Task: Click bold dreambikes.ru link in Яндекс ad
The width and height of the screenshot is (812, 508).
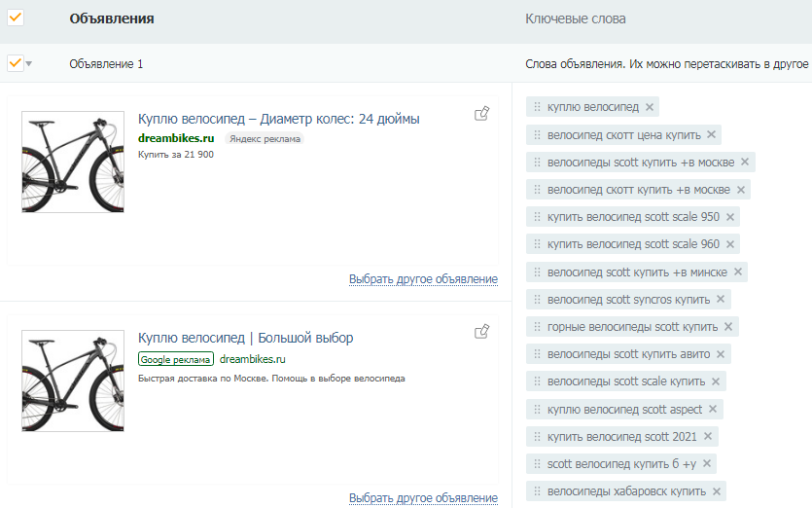Action: pos(176,138)
